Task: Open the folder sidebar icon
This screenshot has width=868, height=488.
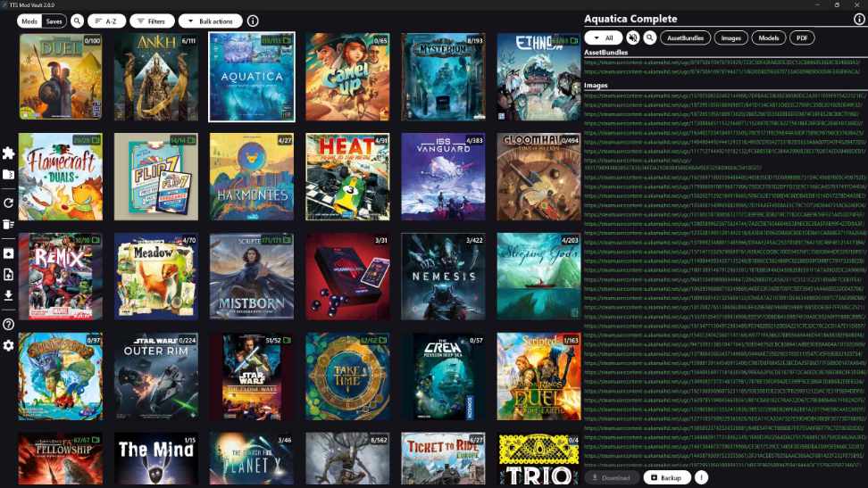Action: 8,175
